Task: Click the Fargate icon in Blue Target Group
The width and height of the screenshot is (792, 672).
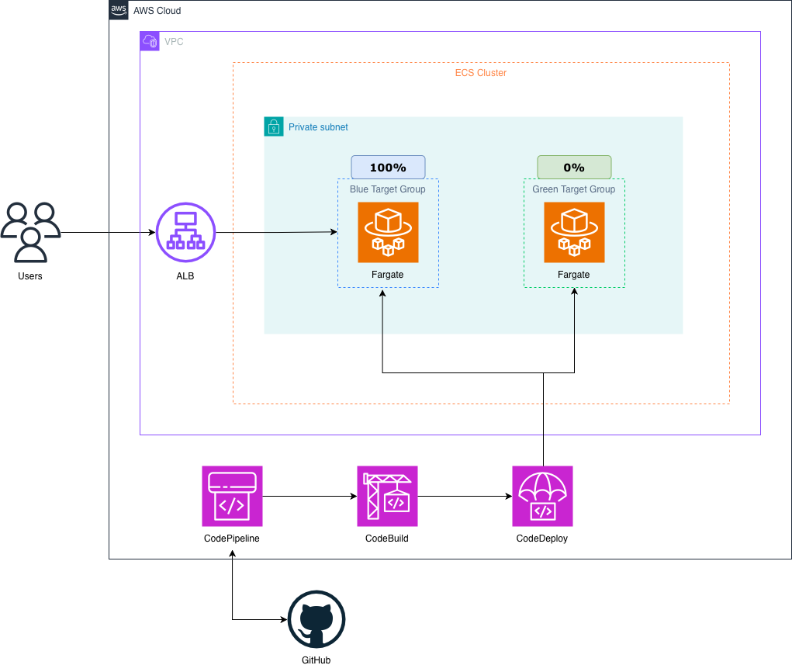Action: pyautogui.click(x=388, y=232)
